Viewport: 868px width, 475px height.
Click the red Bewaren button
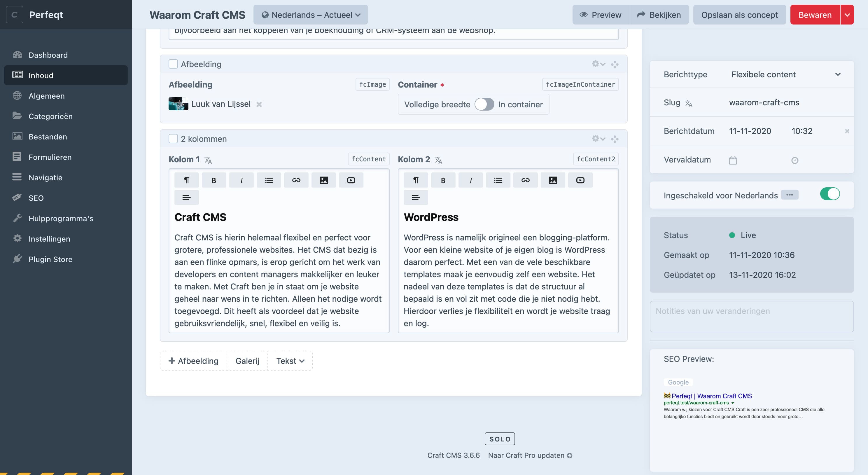pos(815,15)
